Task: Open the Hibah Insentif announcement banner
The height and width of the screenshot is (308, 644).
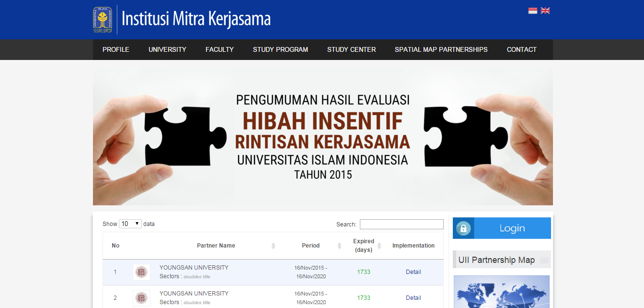Action: (323, 136)
